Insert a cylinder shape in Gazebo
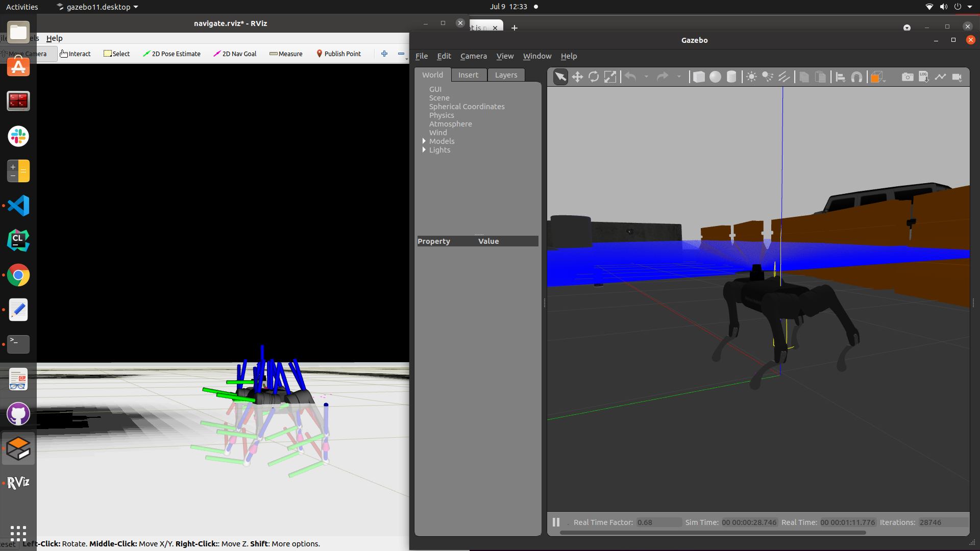Viewport: 980px width, 551px height. pos(731,77)
